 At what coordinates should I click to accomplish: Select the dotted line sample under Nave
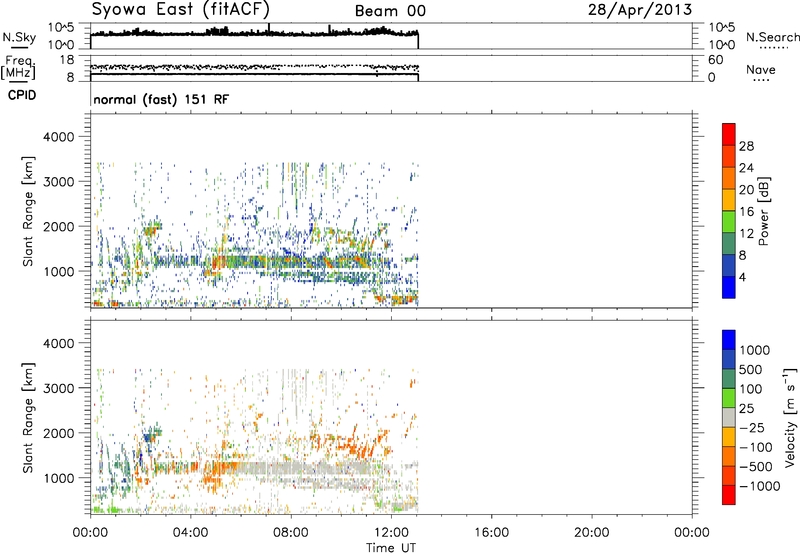[x=761, y=80]
